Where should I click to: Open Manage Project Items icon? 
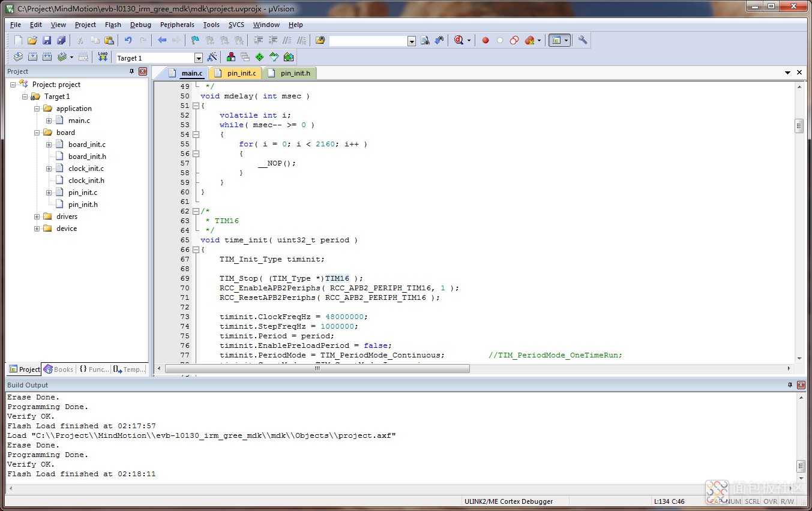(231, 57)
